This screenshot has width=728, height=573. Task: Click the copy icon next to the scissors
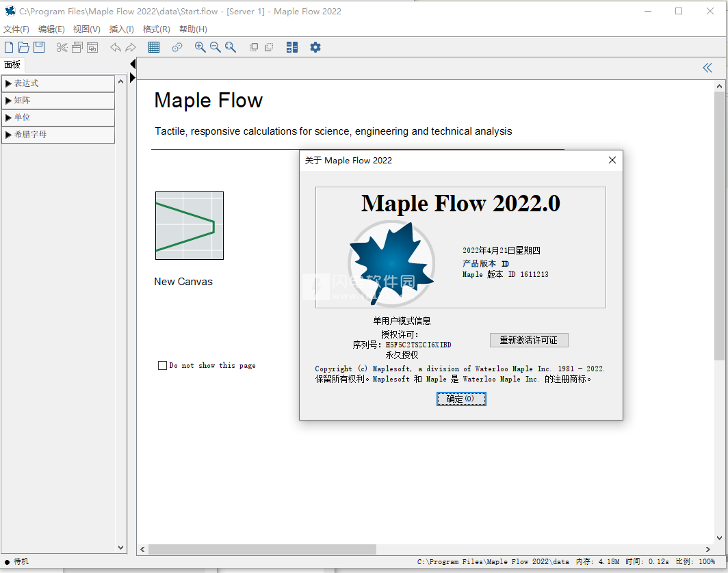coord(77,47)
